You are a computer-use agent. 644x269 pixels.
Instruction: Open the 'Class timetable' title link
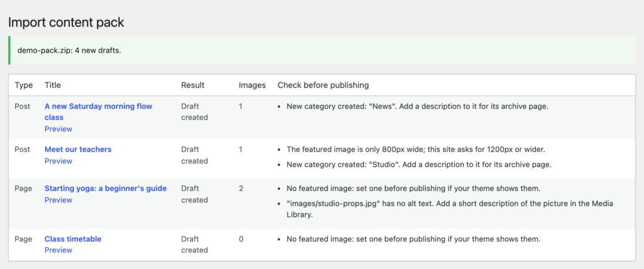point(73,239)
